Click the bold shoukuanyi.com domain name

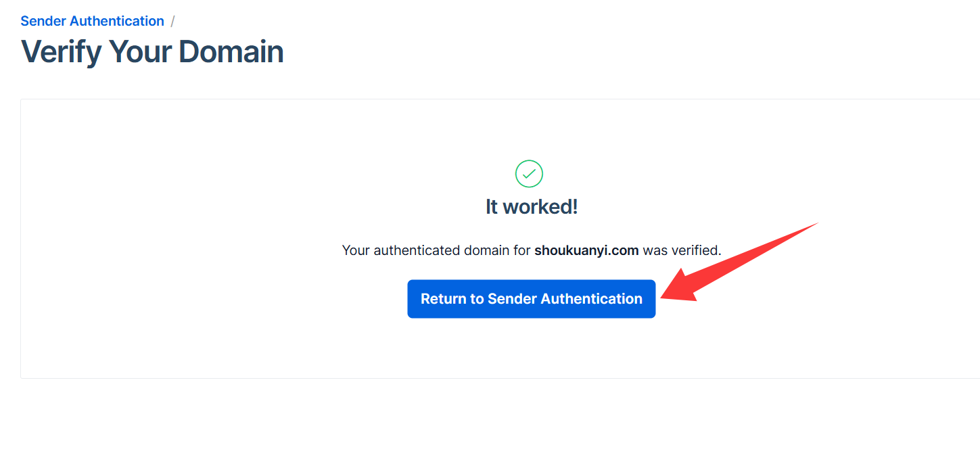pyautogui.click(x=586, y=250)
